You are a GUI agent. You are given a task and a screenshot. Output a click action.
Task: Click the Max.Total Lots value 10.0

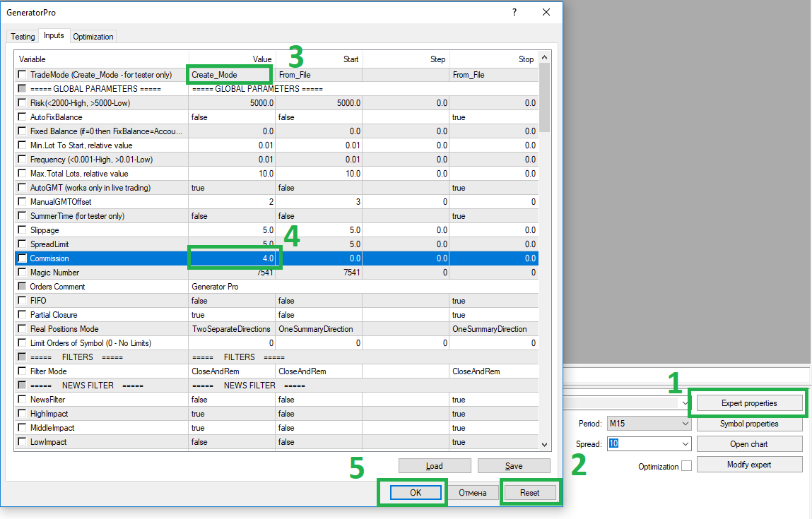[x=232, y=173]
